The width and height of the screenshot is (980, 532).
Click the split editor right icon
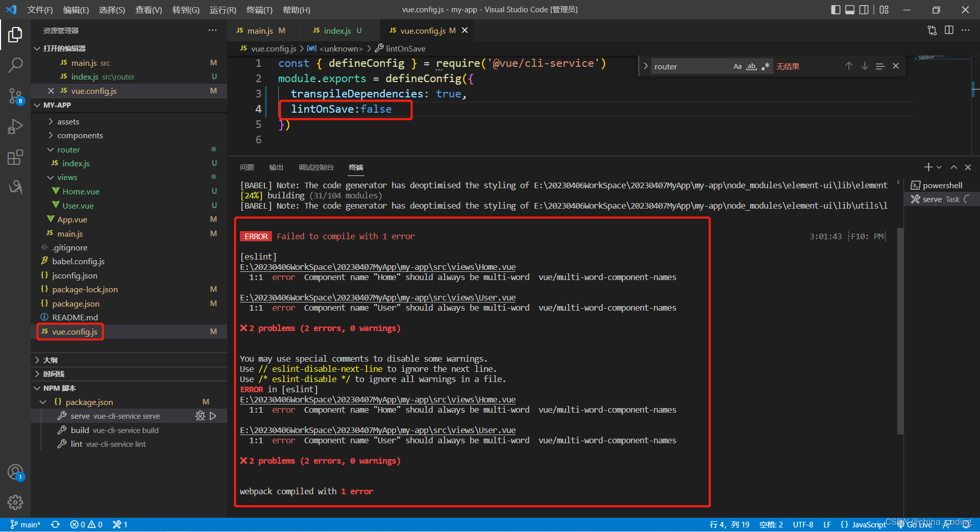pos(949,31)
